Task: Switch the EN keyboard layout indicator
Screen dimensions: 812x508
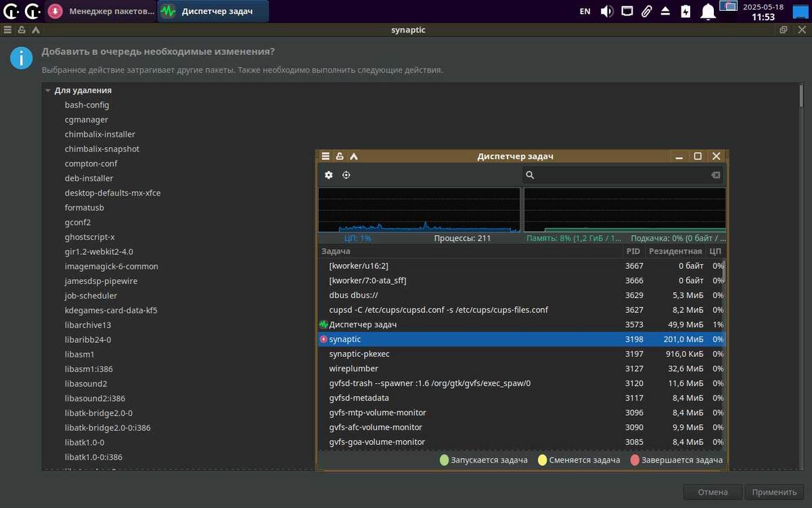Action: [585, 11]
